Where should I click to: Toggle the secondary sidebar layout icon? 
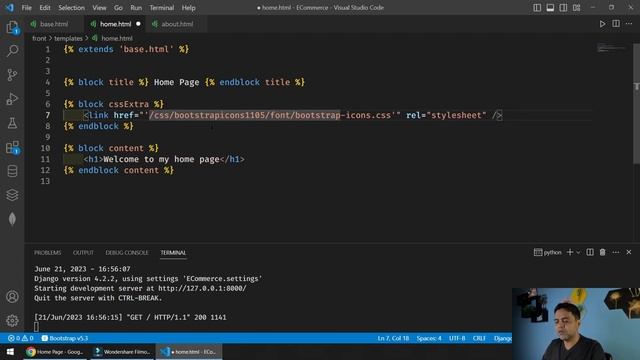[x=563, y=8]
